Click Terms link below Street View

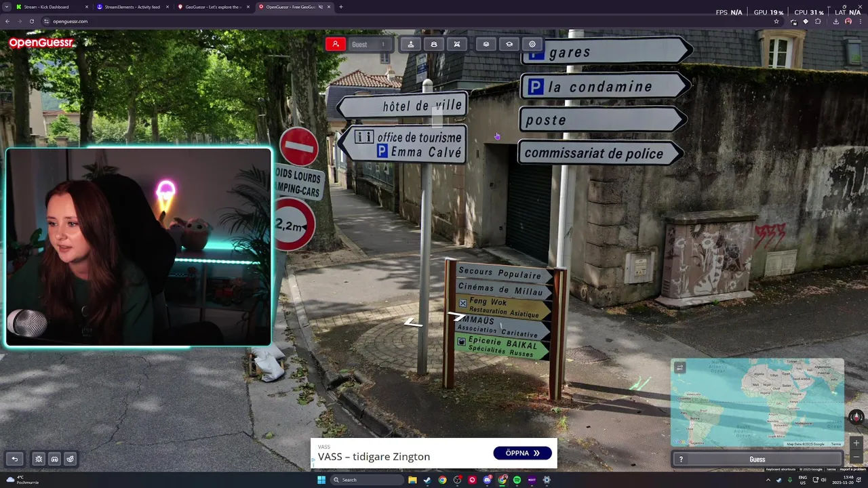click(x=831, y=469)
